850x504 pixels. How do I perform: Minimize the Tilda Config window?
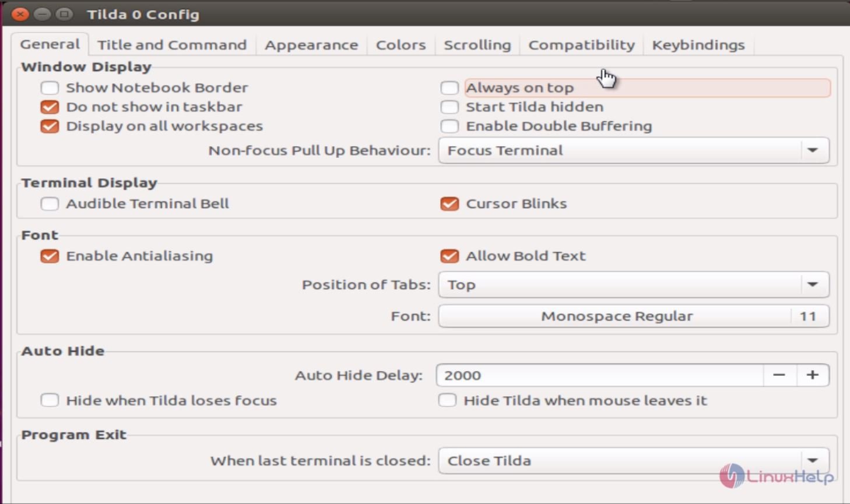(x=42, y=14)
